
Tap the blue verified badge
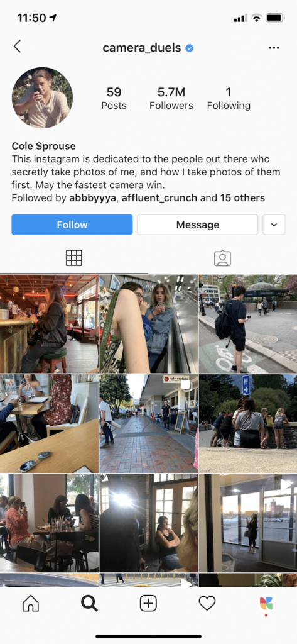click(189, 48)
